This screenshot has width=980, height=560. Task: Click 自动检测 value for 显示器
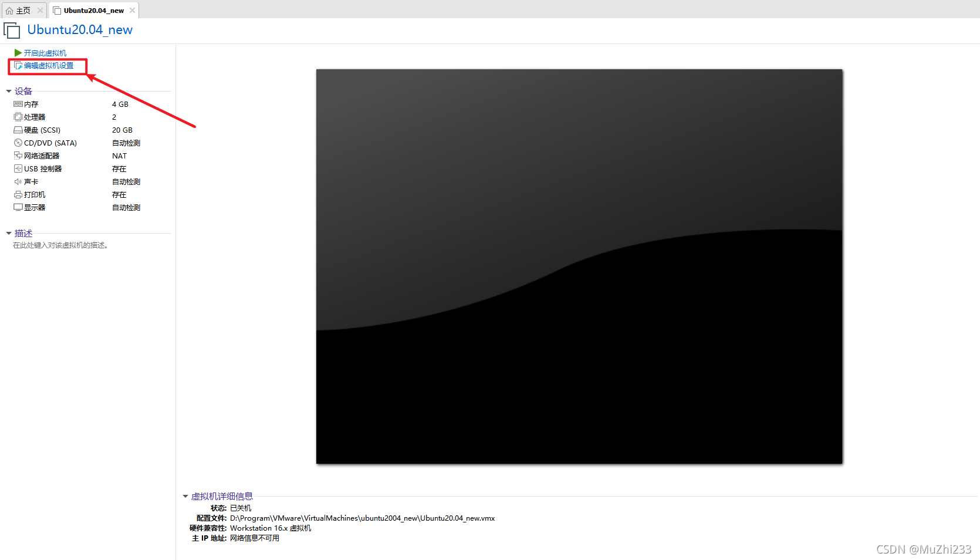(126, 208)
